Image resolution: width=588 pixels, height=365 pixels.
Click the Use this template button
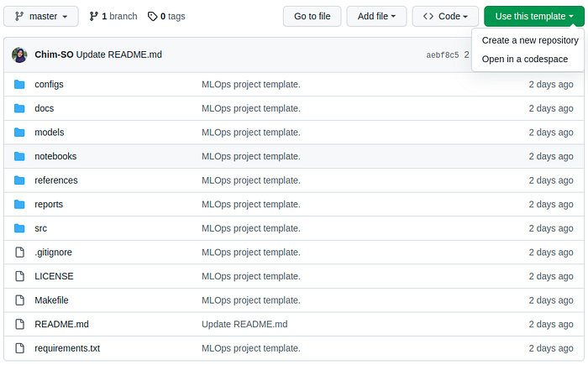pyautogui.click(x=534, y=17)
